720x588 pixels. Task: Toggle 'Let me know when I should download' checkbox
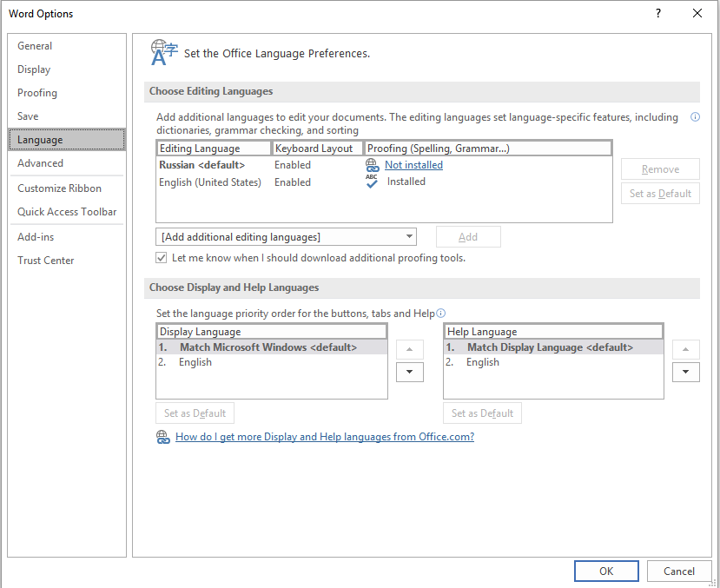162,258
